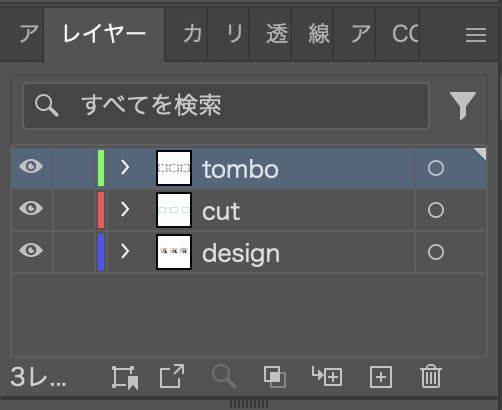Hide the tombo layer

[31, 166]
